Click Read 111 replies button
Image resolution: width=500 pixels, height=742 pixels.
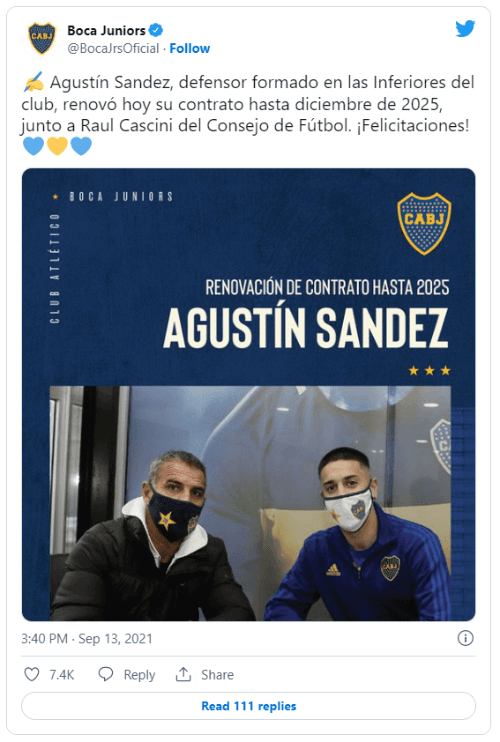tap(248, 706)
